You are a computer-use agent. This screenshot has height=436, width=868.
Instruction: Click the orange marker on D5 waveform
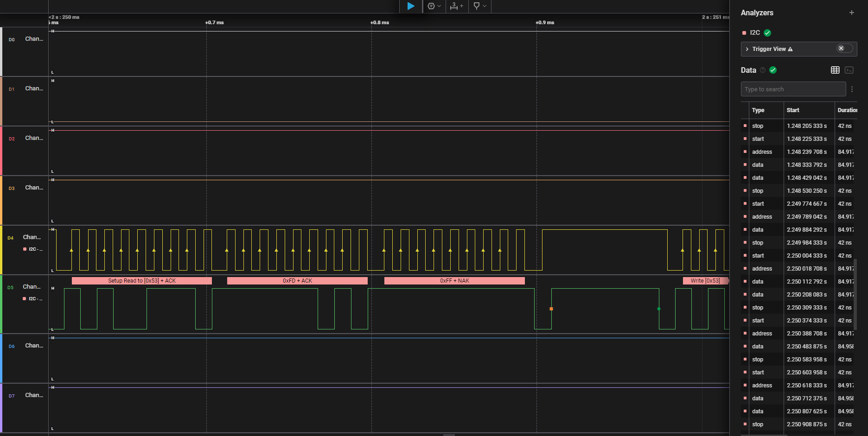[x=551, y=309]
